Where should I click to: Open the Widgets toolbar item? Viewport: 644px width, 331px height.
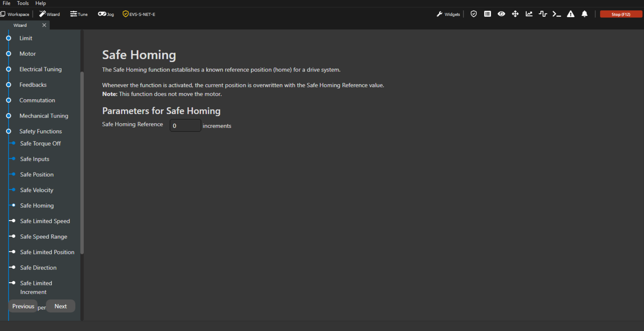tap(448, 14)
